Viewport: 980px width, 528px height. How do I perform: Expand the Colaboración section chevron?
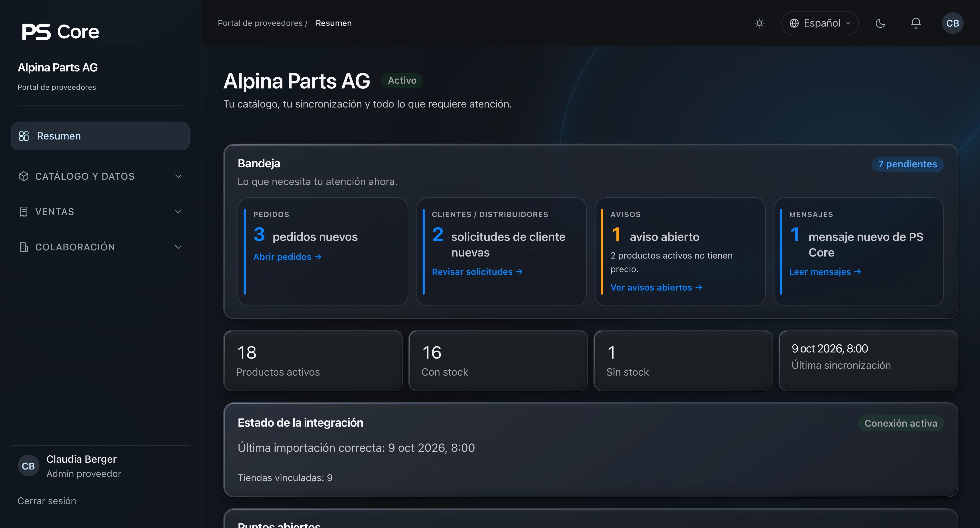pyautogui.click(x=178, y=247)
